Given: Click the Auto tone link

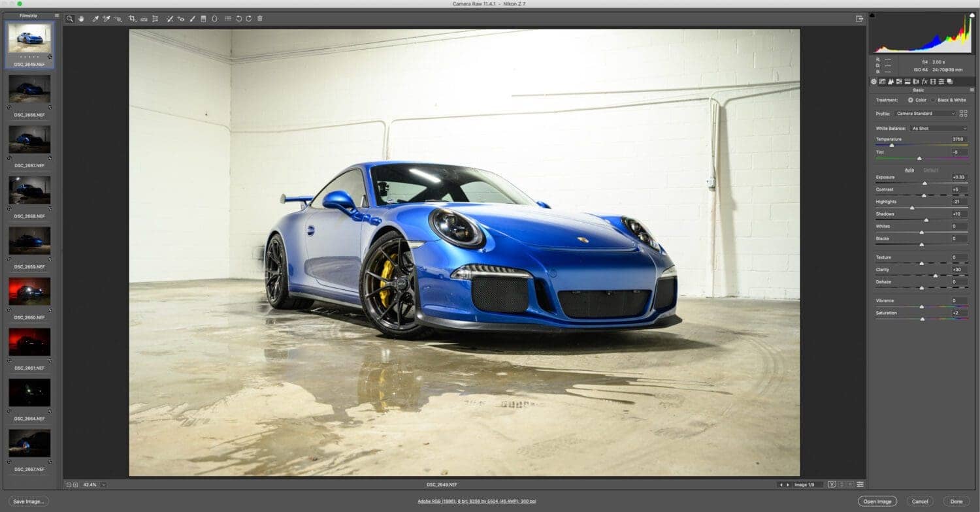Looking at the screenshot, I should pos(909,170).
